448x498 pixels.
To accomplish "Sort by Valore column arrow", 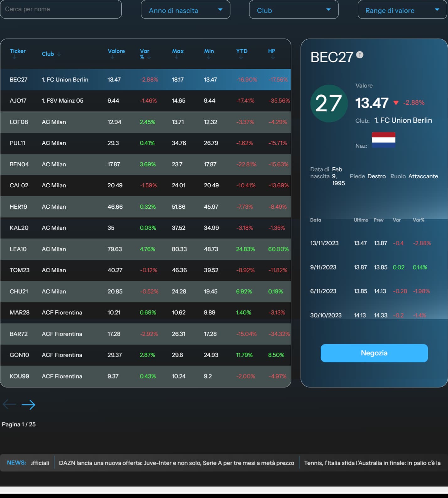I will tap(112, 57).
